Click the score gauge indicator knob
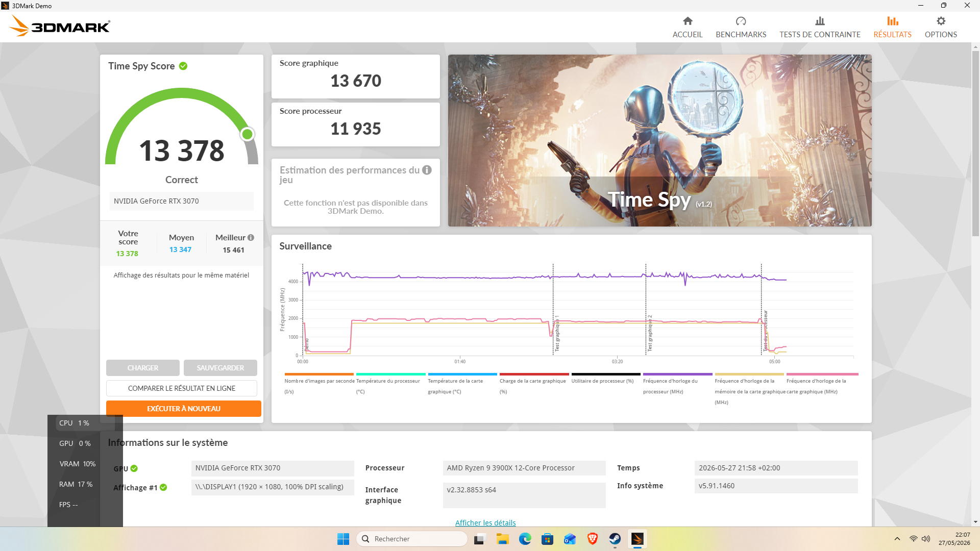This screenshot has height=551, width=980. [248, 134]
